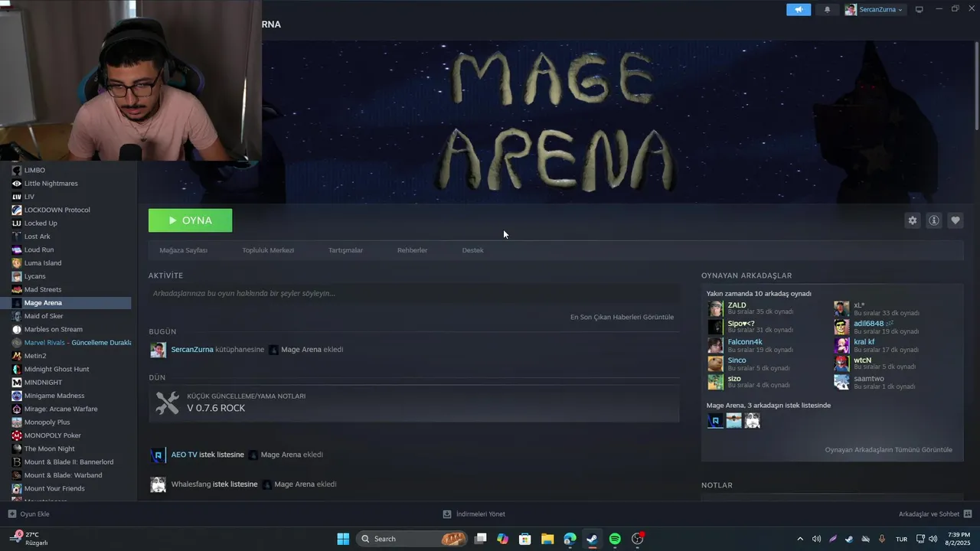Open game settings gear icon
This screenshot has width=980, height=551.
tap(912, 220)
